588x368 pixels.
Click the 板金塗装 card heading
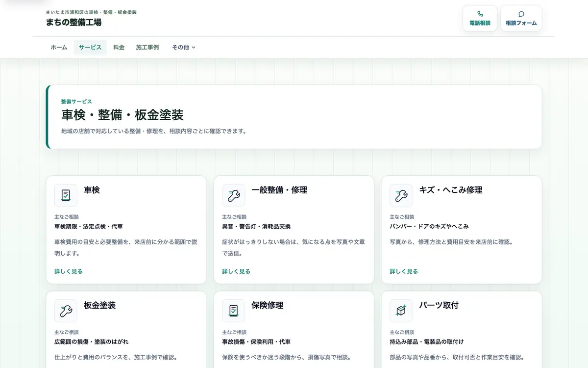(x=99, y=305)
